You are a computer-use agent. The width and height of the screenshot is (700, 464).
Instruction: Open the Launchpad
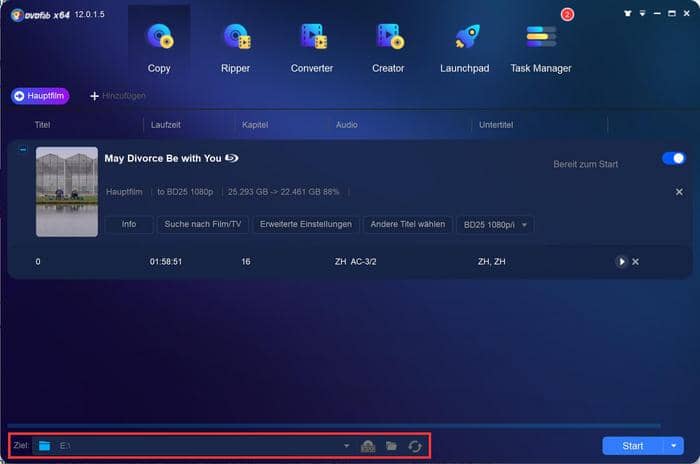click(x=464, y=49)
